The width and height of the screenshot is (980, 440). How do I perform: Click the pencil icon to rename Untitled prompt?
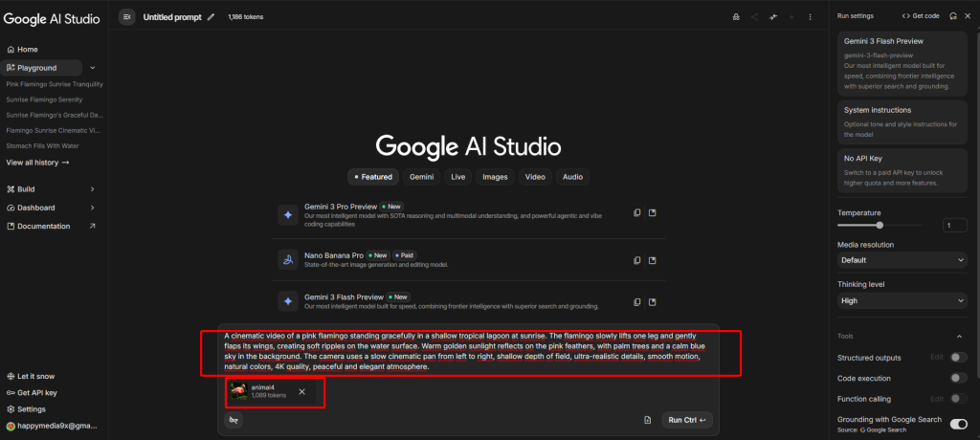211,17
